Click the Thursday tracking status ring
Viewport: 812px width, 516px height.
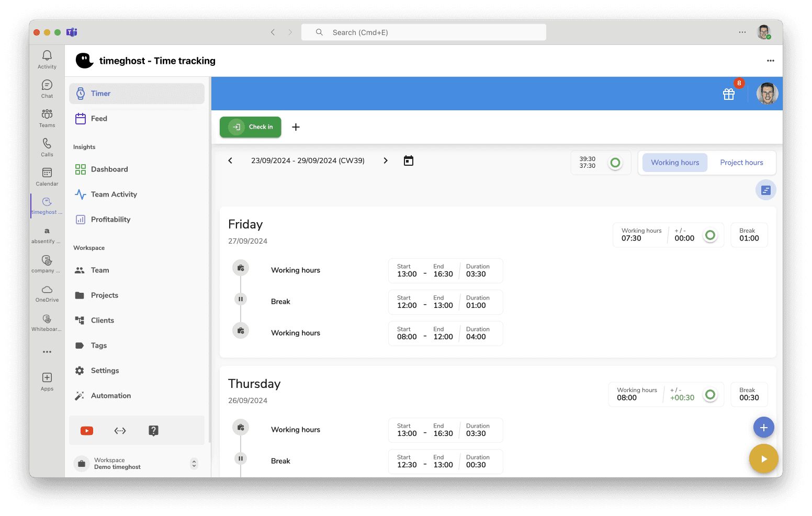(x=710, y=394)
